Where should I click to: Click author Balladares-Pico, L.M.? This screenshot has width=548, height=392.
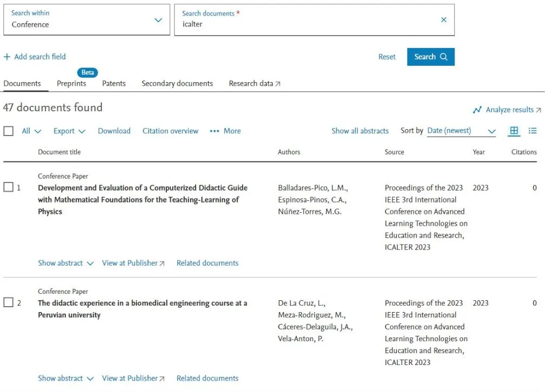(x=313, y=188)
